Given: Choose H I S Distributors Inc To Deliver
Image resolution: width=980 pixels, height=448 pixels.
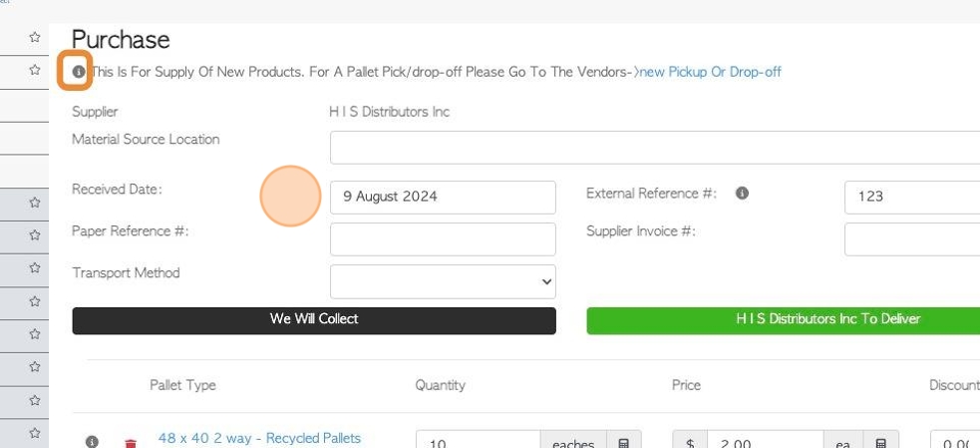Looking at the screenshot, I should [x=784, y=320].
